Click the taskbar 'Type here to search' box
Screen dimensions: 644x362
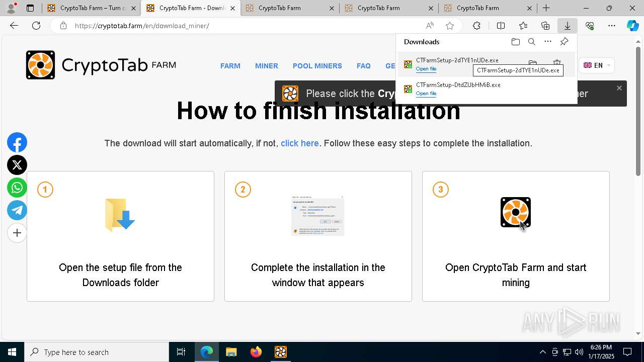click(x=97, y=352)
